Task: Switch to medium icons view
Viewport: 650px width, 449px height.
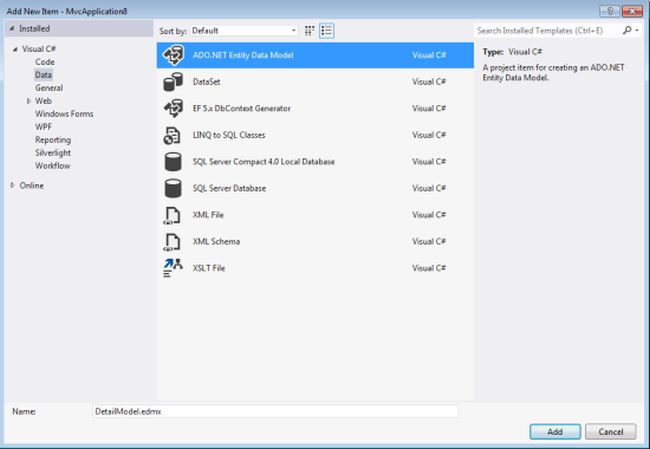Action: (310, 31)
